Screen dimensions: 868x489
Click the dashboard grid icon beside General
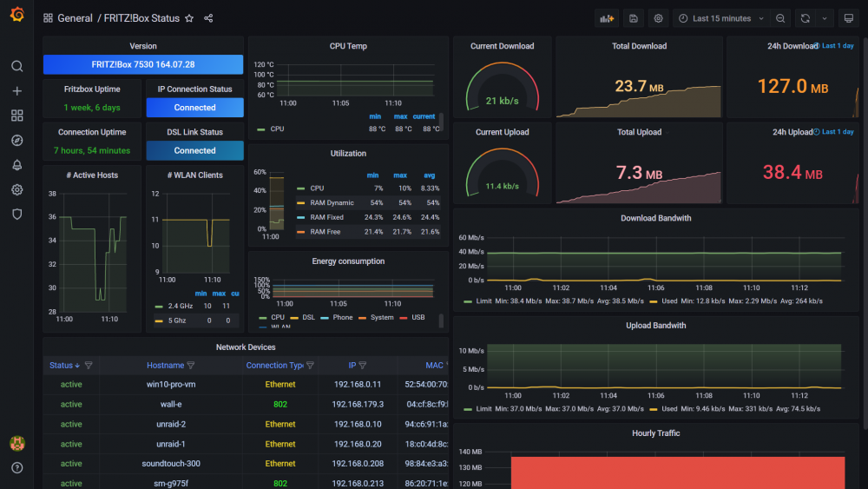48,18
